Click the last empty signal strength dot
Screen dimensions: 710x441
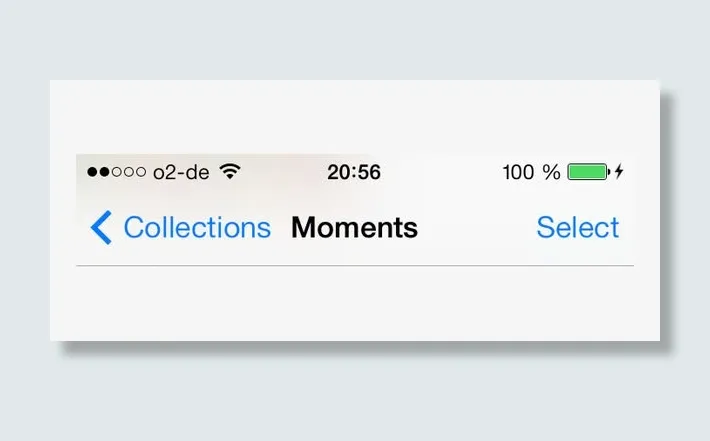(x=141, y=172)
